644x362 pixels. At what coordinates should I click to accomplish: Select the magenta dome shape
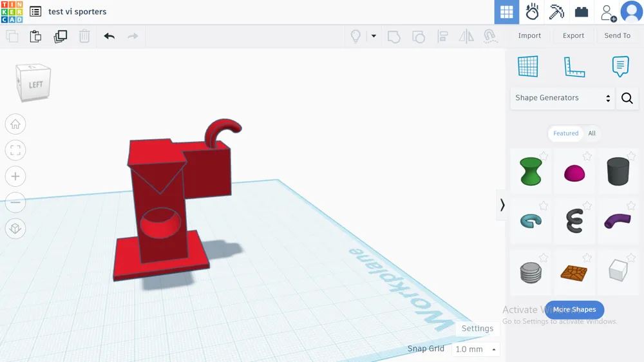click(x=574, y=173)
